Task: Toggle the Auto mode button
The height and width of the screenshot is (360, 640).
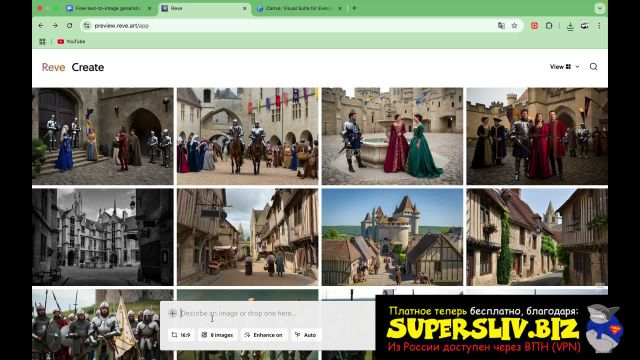Action: click(x=306, y=335)
